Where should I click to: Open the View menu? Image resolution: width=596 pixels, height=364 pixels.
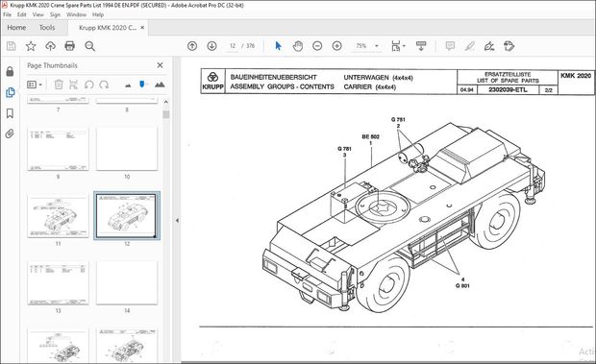pos(38,14)
